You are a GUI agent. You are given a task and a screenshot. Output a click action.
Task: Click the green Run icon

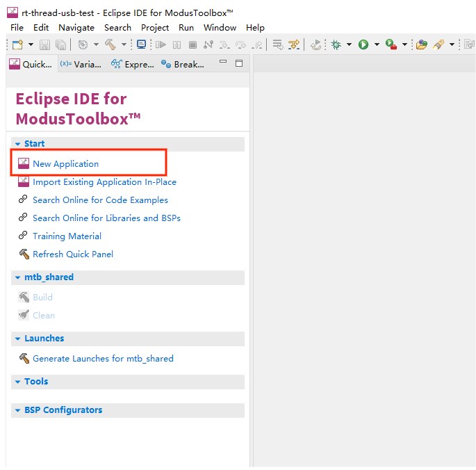363,44
